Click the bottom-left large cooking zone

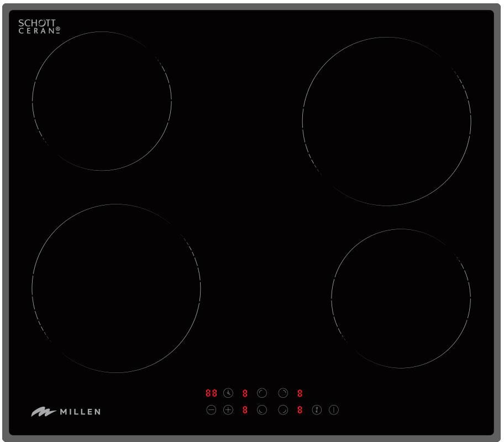[x=116, y=288]
